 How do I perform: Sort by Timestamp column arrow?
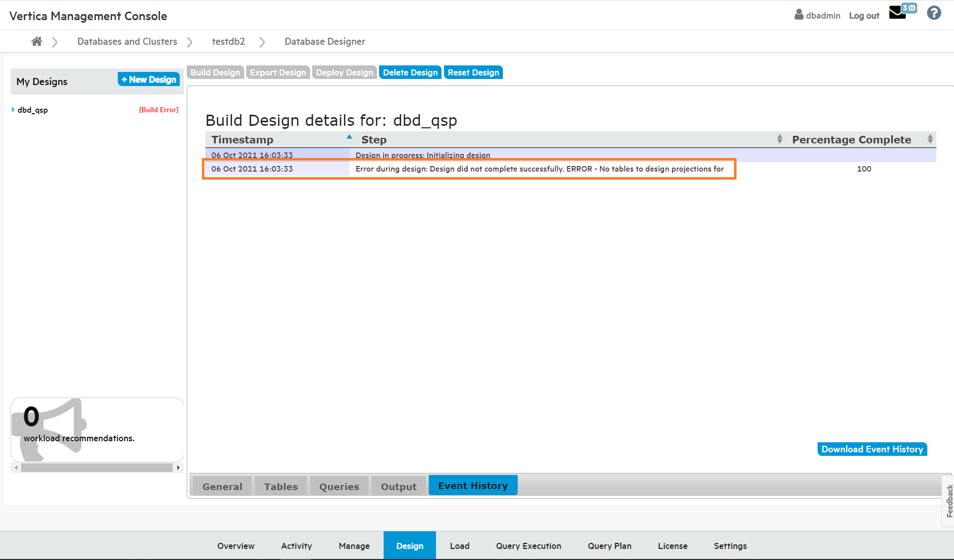(349, 137)
